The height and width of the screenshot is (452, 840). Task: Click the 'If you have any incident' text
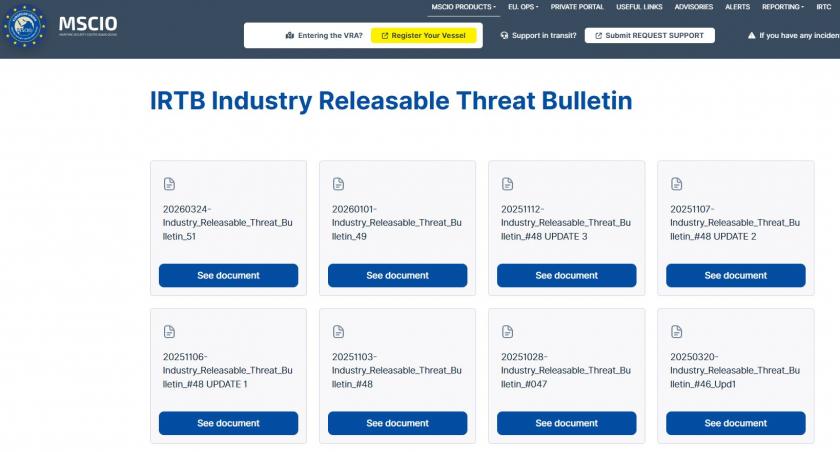[799, 35]
